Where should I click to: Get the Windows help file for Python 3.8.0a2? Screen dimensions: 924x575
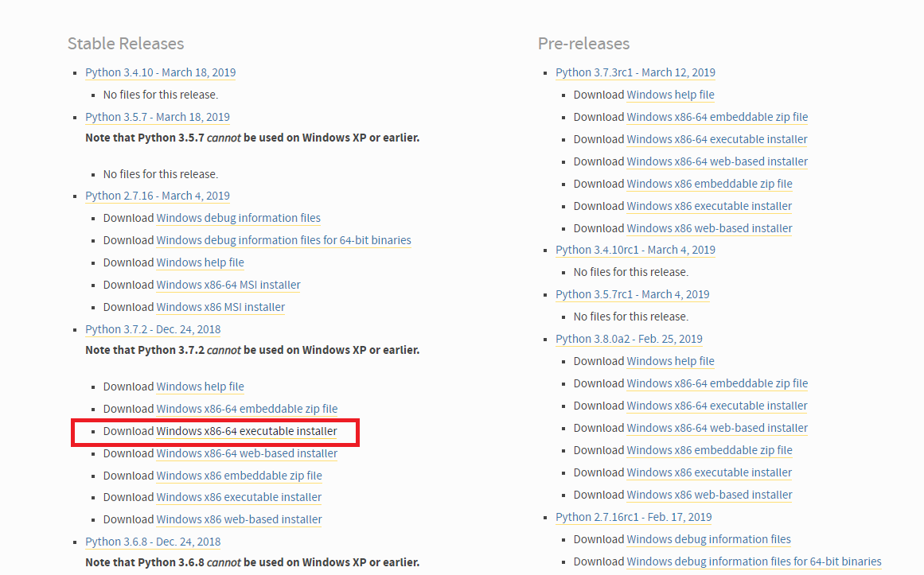(x=670, y=361)
